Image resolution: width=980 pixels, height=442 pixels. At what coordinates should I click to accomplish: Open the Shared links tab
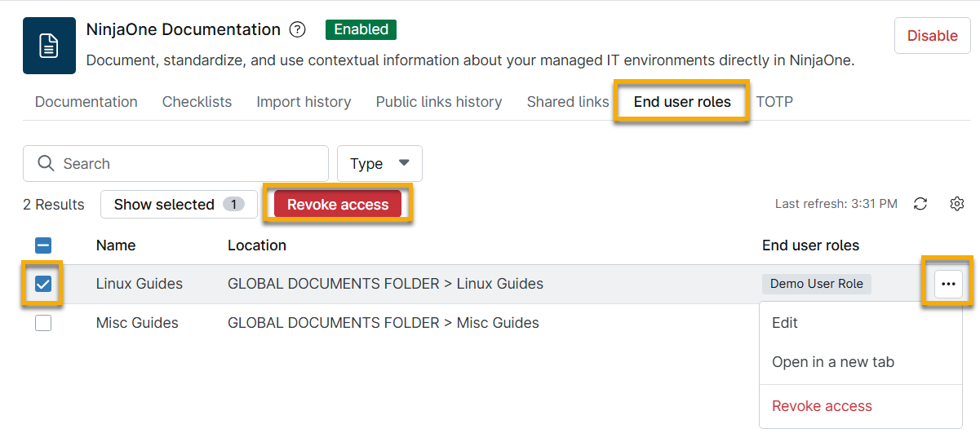point(568,102)
